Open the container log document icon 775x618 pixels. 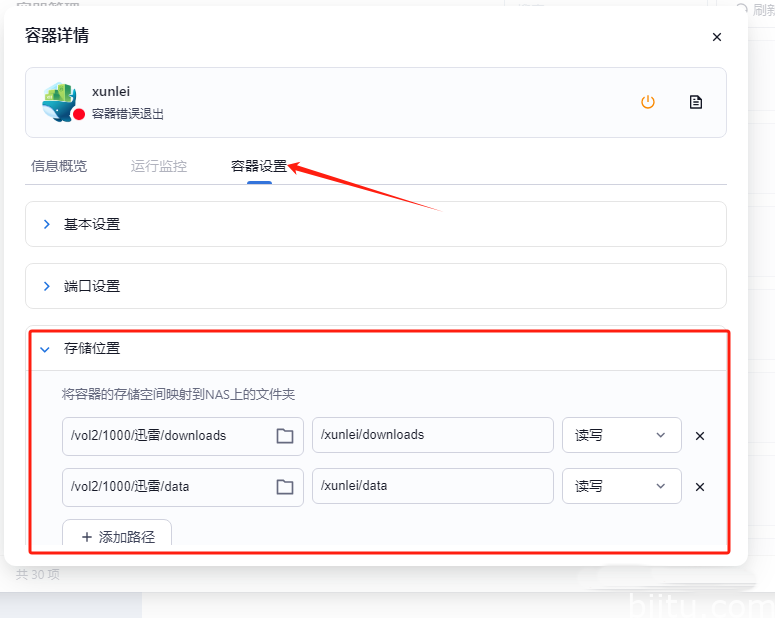pos(696,102)
